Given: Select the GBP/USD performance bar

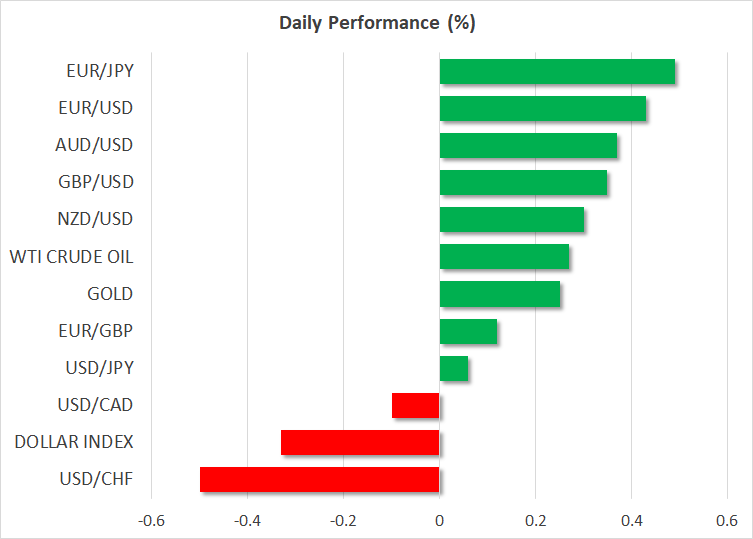Looking at the screenshot, I should (523, 182).
